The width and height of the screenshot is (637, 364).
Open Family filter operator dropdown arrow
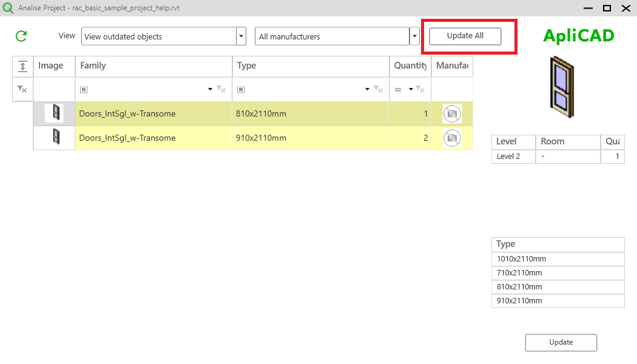tap(211, 89)
